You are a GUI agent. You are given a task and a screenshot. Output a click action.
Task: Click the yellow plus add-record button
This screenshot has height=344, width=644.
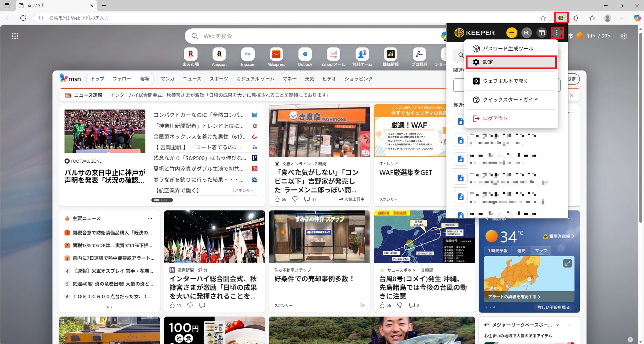(x=512, y=33)
